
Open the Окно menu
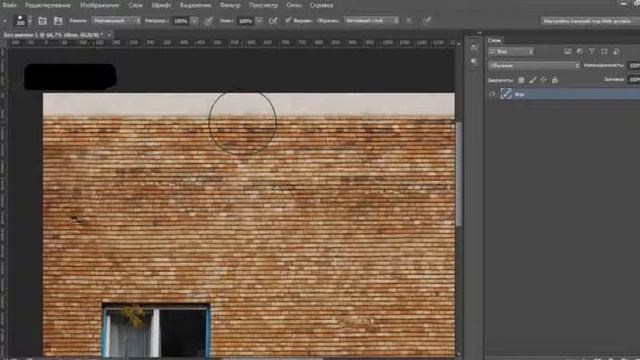click(294, 5)
